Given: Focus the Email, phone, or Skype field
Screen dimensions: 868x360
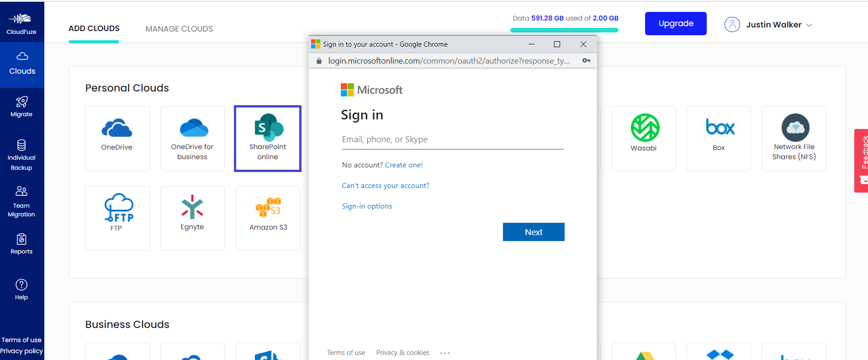Looking at the screenshot, I should click(x=453, y=140).
